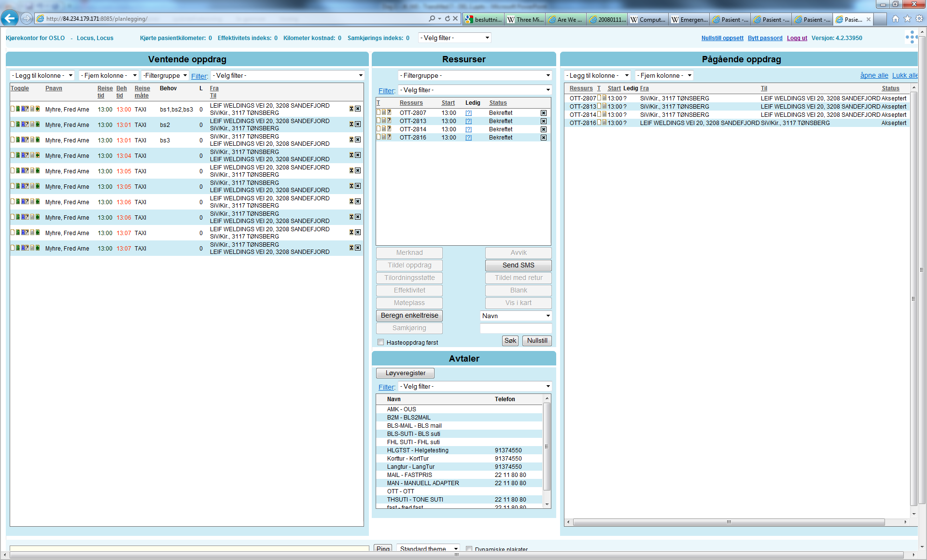927x560 pixels.
Task: Click the browser favorites star icon
Action: pos(907,19)
